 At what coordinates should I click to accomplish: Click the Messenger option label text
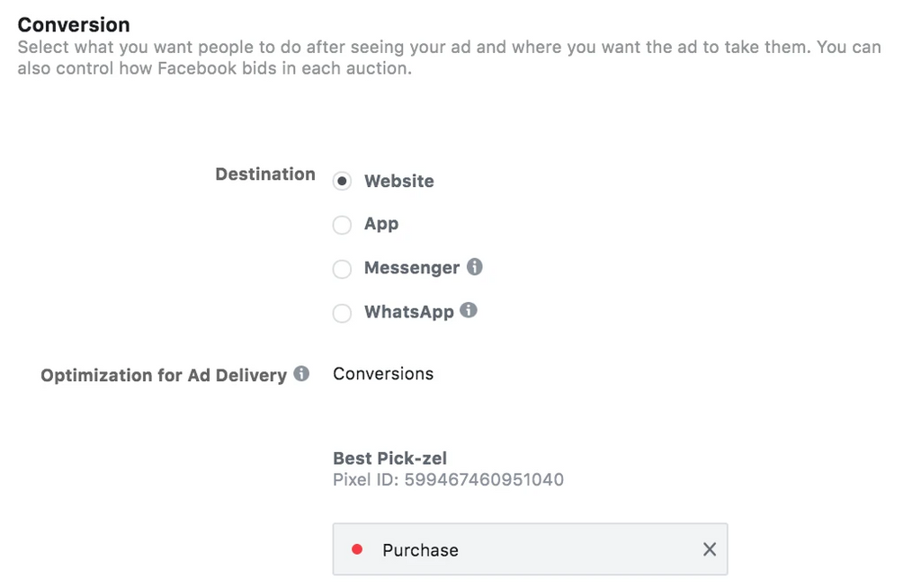coord(412,268)
